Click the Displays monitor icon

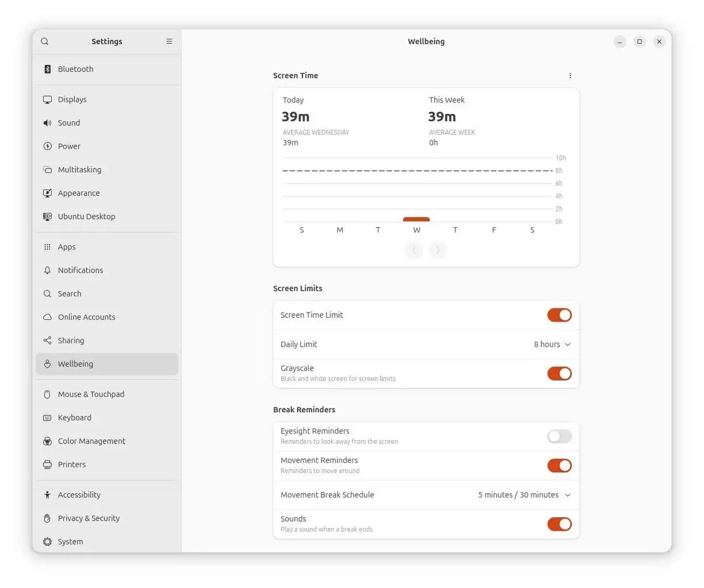48,100
